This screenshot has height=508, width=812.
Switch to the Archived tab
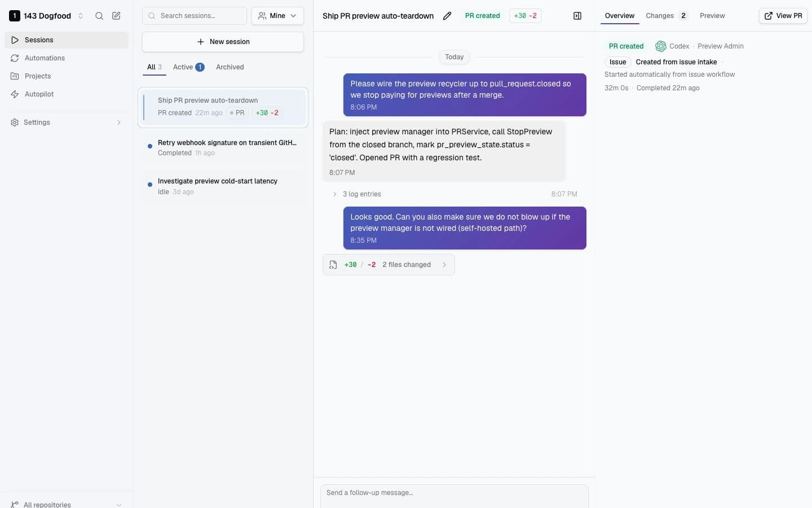tap(230, 67)
